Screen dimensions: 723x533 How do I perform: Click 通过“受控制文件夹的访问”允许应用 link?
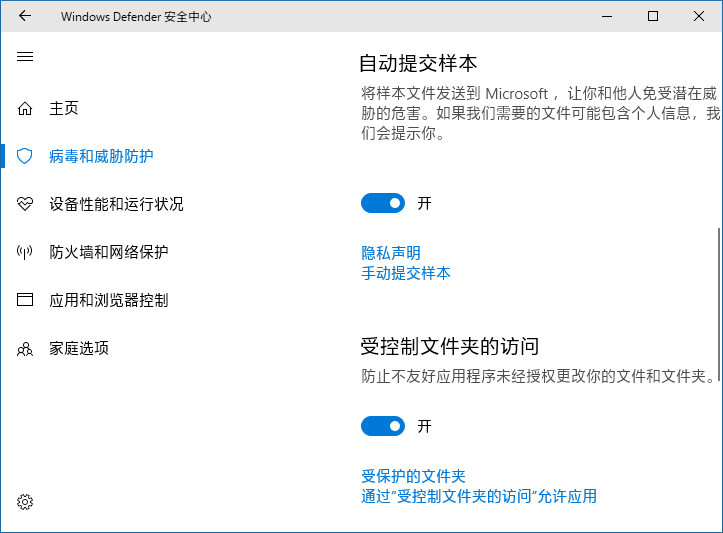[x=479, y=496]
